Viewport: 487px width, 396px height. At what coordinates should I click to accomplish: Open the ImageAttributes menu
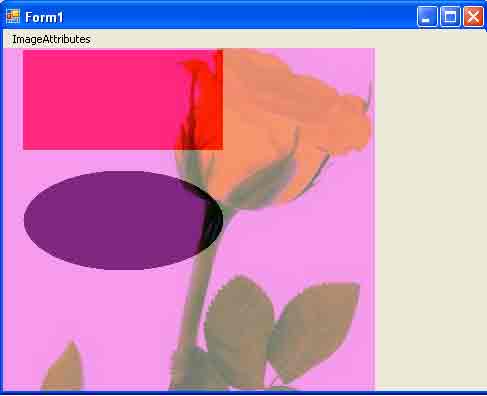pyautogui.click(x=51, y=39)
